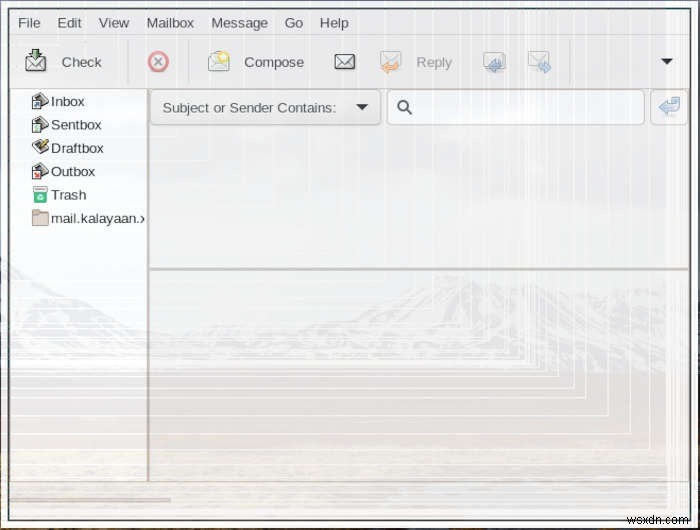Open the View menu

pyautogui.click(x=114, y=23)
